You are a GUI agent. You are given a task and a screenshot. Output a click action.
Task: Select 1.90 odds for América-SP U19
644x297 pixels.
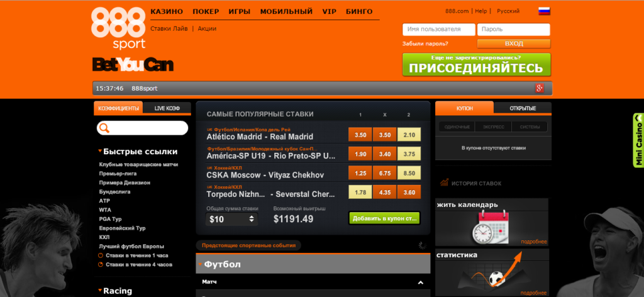pos(360,154)
